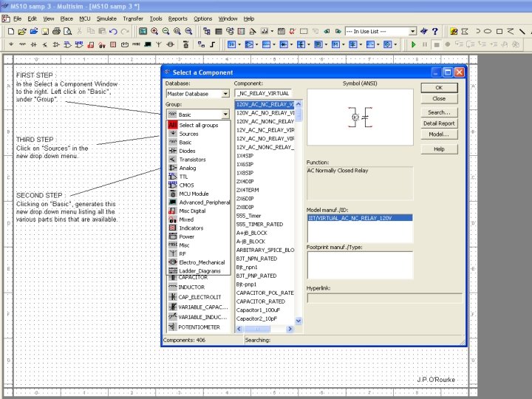The image size is (532, 399).
Task: Click the Save floppy disk icon
Action: click(x=45, y=32)
